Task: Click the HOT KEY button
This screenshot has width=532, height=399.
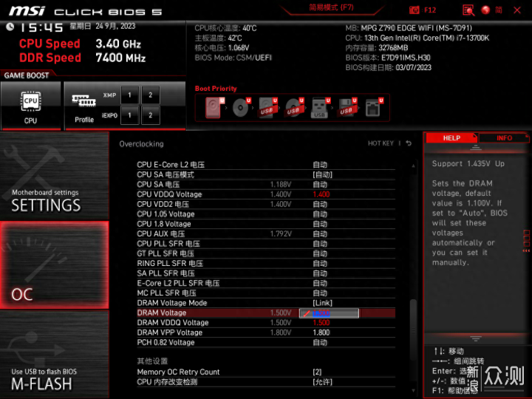Action: point(381,143)
